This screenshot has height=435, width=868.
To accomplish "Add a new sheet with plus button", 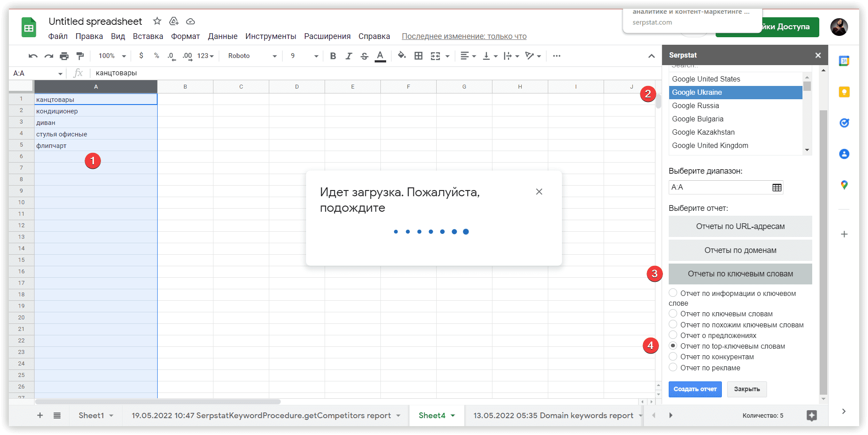I will 40,415.
